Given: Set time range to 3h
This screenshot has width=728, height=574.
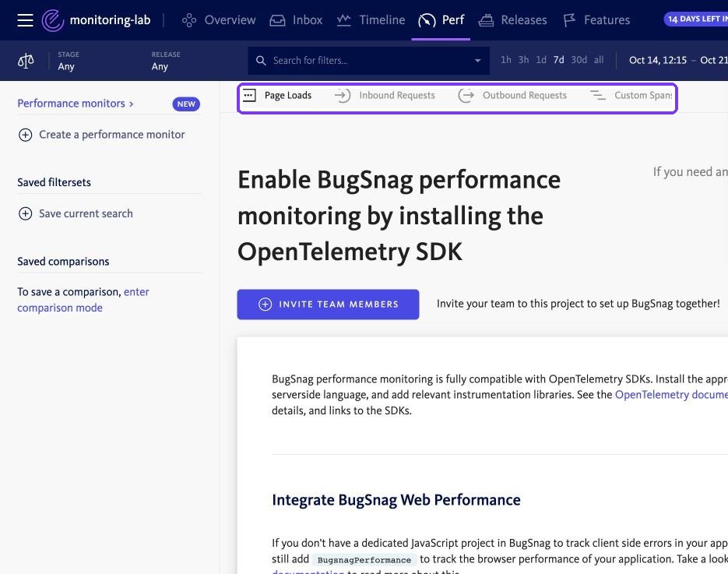Looking at the screenshot, I should tap(523, 60).
